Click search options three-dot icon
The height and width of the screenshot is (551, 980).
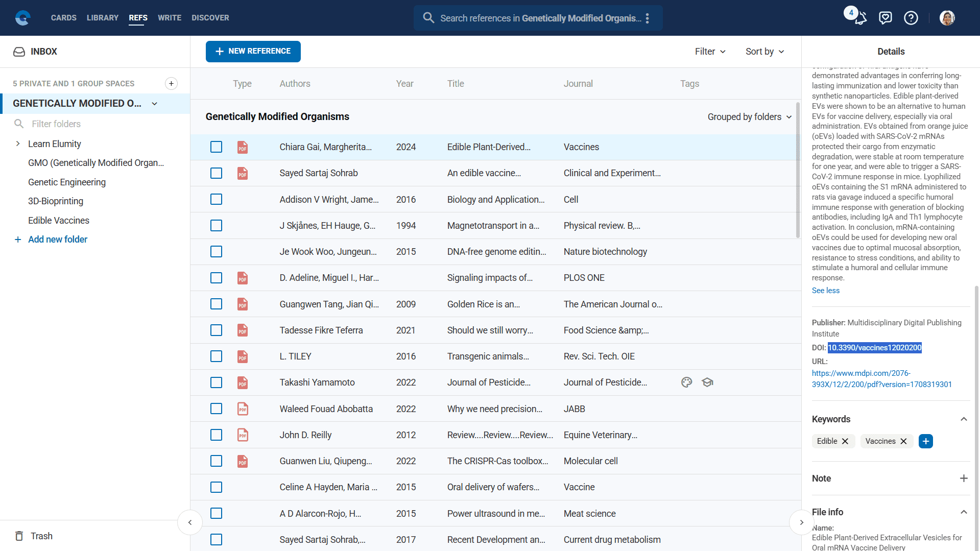tap(647, 18)
